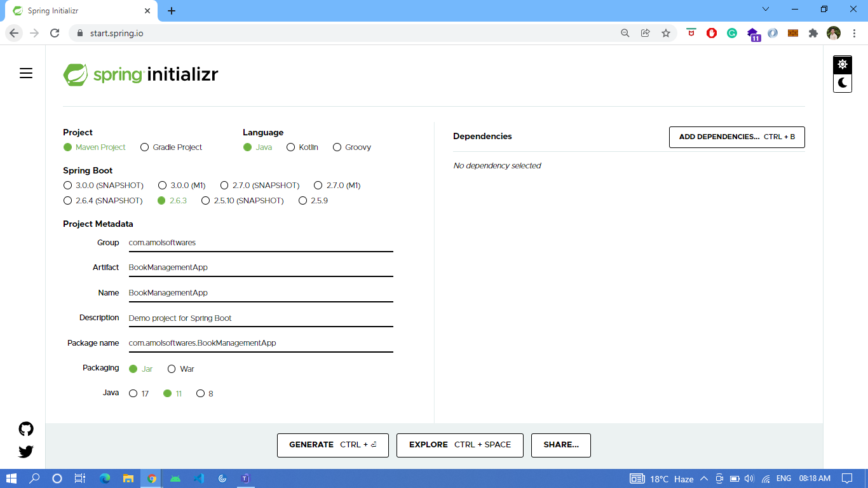Click the Add Dependencies button

pyautogui.click(x=737, y=137)
